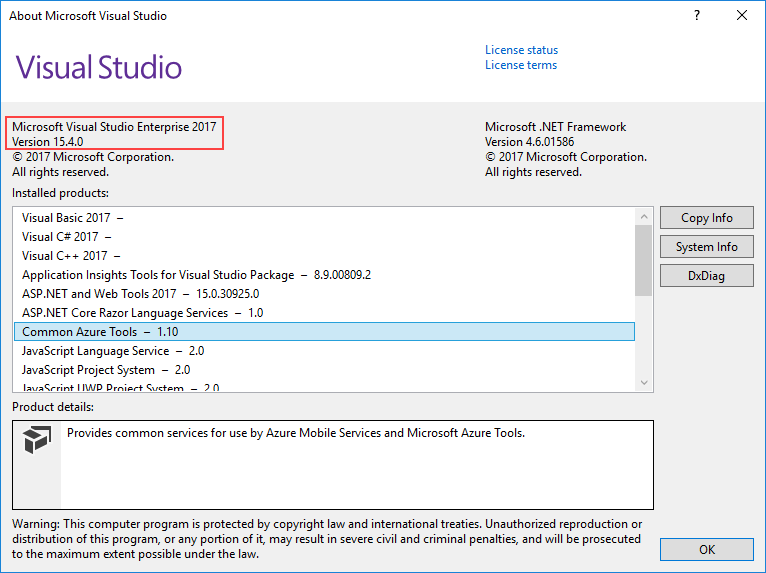
Task: Click the Copy Info button
Action: tap(706, 217)
